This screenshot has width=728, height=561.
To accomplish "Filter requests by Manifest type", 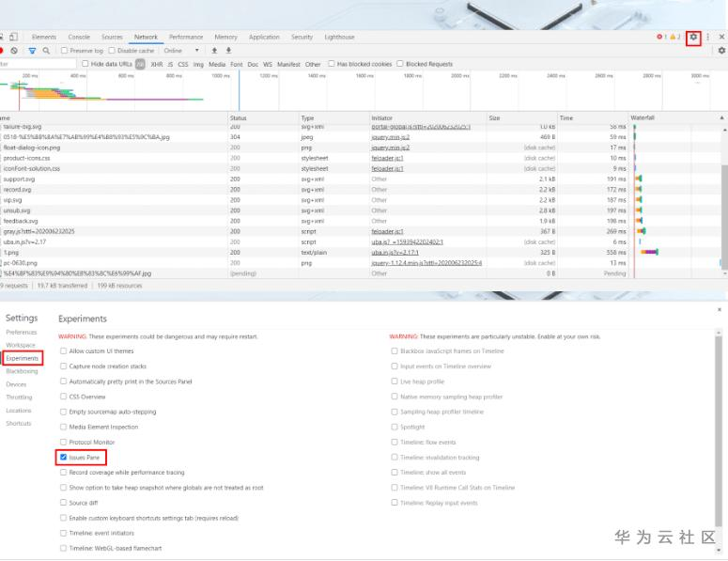I will tap(288, 64).
